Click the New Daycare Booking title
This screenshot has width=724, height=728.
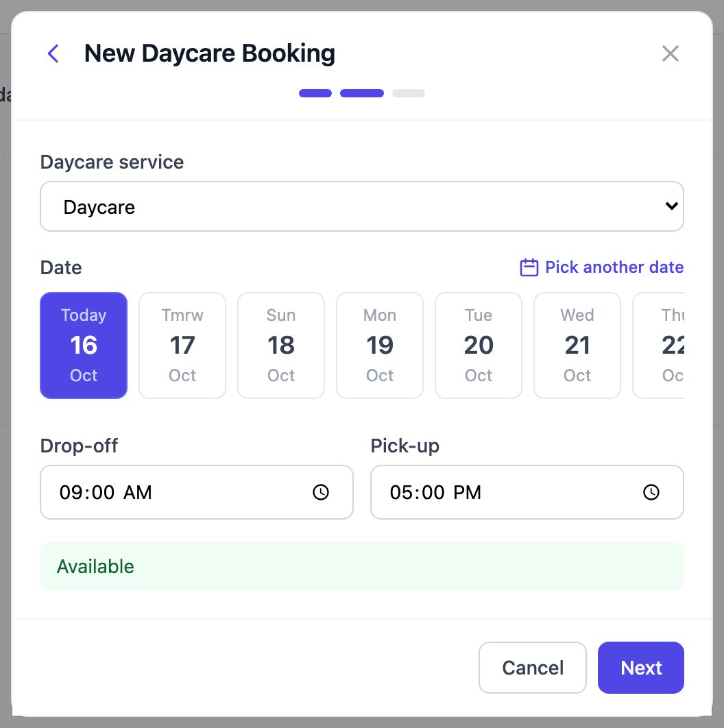(x=209, y=53)
